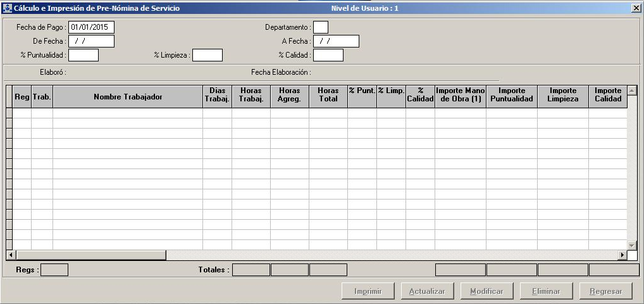Click the Fecha de Pago date field

pyautogui.click(x=91, y=27)
